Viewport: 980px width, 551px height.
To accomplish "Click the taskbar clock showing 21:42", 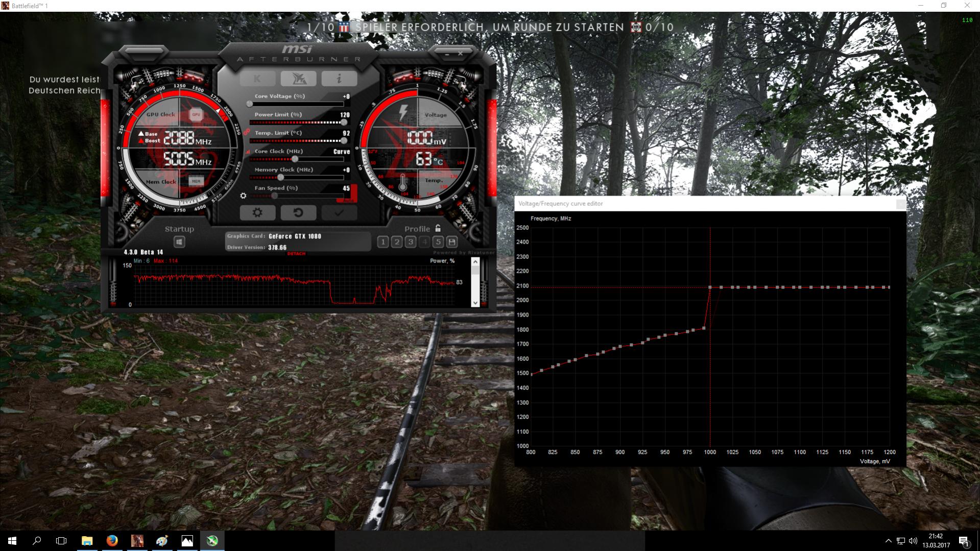I will point(936,541).
